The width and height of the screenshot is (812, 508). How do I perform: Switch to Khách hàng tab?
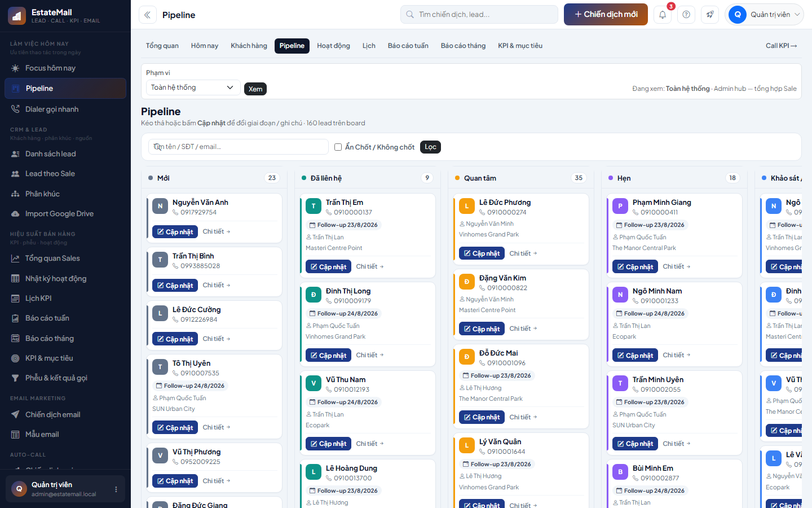pos(249,46)
